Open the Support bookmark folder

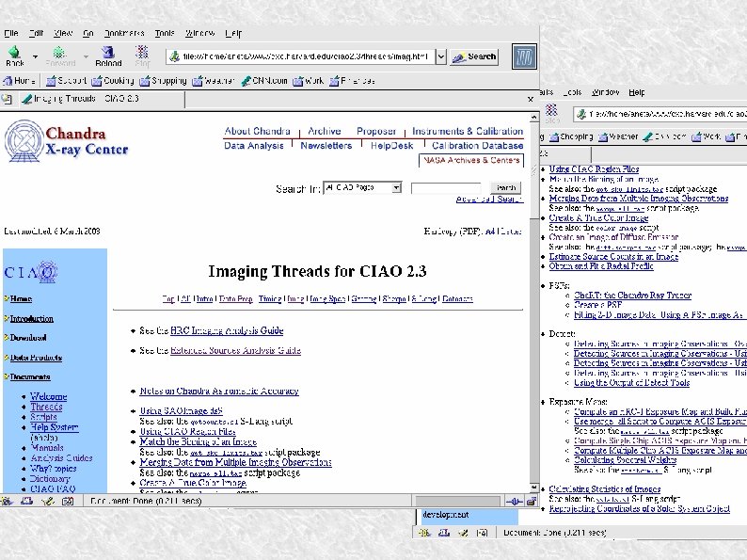[x=66, y=81]
